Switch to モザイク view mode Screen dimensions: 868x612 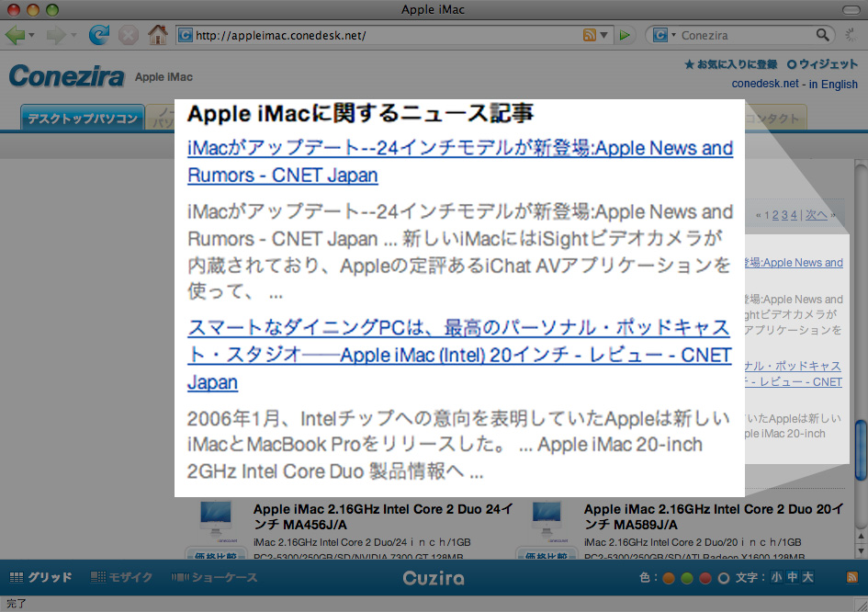(121, 578)
